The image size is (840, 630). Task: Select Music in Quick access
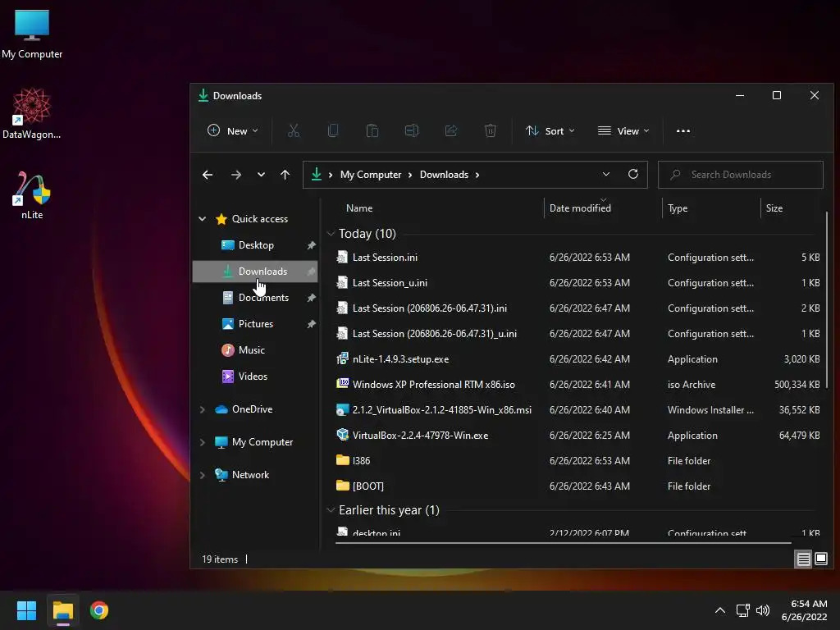tap(255, 349)
